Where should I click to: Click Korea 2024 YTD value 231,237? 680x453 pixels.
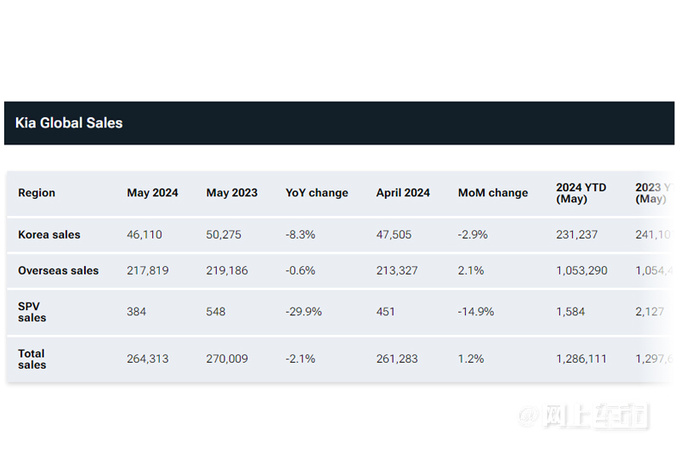(577, 235)
